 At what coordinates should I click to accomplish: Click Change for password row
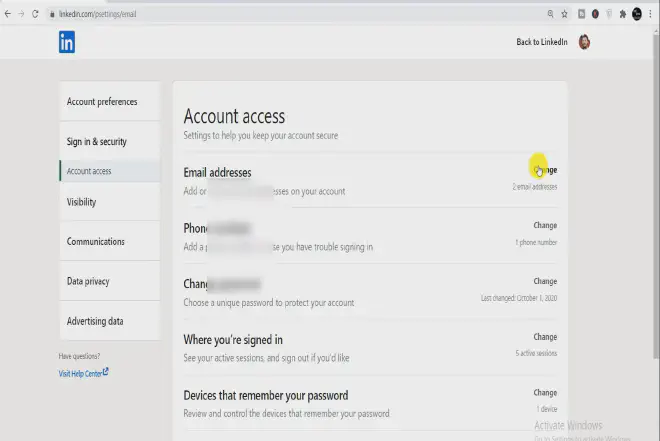[545, 281]
